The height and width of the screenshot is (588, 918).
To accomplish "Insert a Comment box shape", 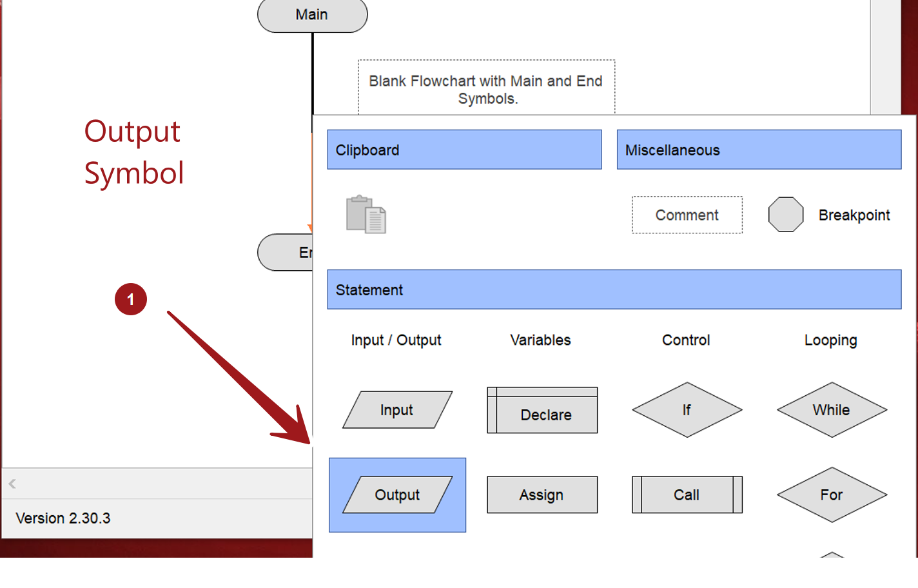I will [687, 215].
